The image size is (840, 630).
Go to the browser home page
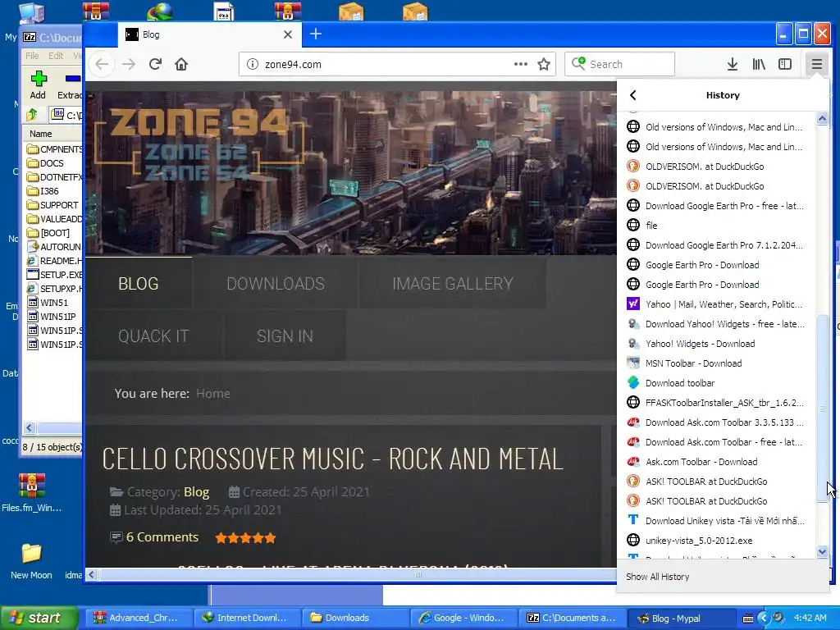click(181, 64)
